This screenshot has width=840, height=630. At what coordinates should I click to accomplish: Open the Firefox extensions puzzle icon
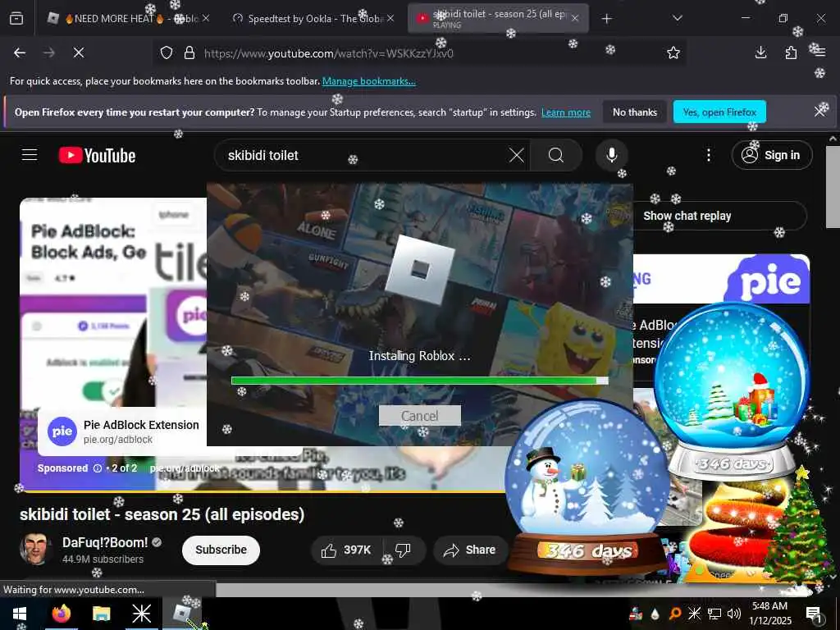(791, 52)
